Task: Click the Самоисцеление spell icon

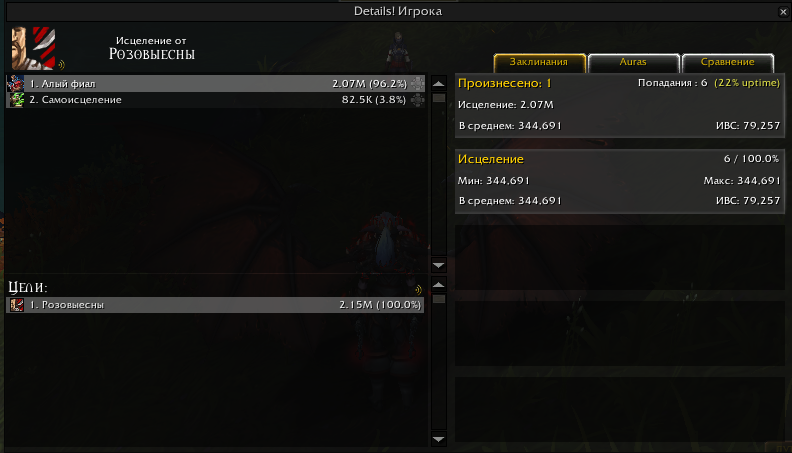Action: pos(16,99)
